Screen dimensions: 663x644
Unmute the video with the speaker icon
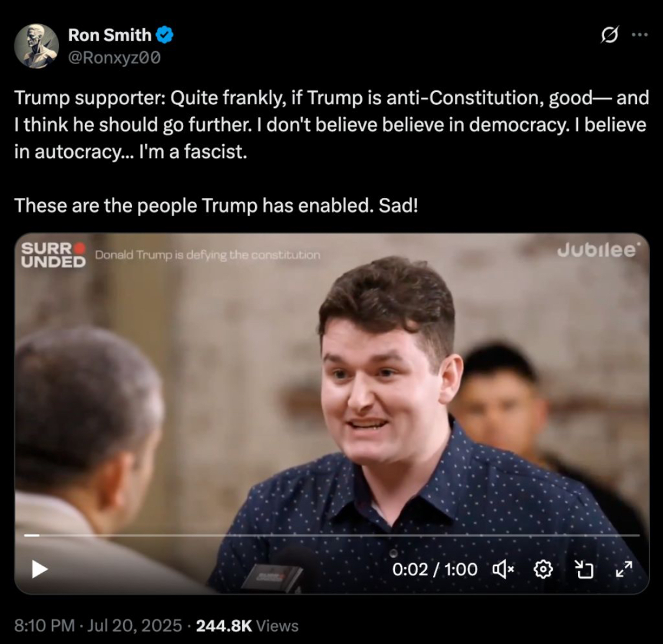[x=503, y=570]
